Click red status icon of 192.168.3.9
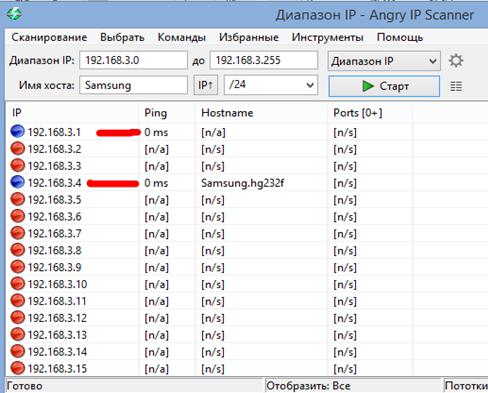488x393 pixels. click(17, 267)
